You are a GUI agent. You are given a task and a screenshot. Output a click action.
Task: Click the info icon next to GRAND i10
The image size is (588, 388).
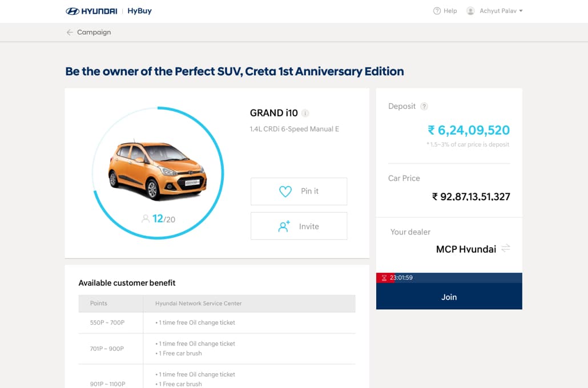click(x=305, y=113)
